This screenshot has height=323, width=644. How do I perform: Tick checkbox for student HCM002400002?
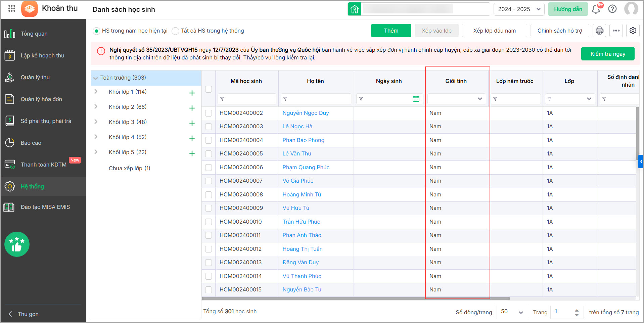pos(209,113)
